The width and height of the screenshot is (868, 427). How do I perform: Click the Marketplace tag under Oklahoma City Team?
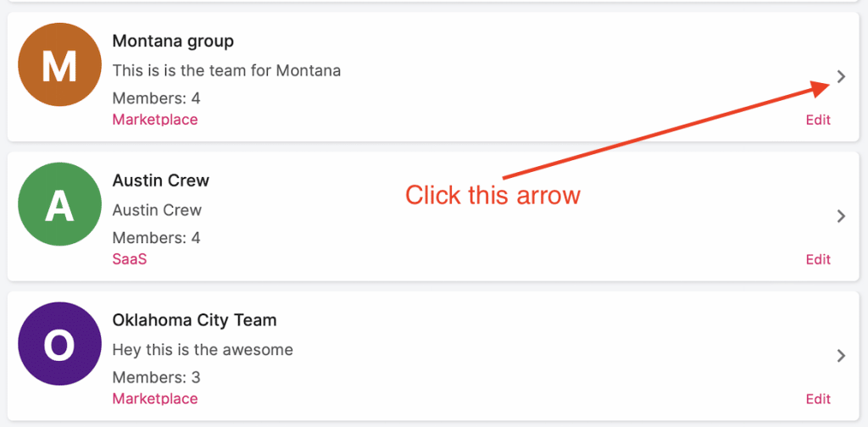[155, 399]
